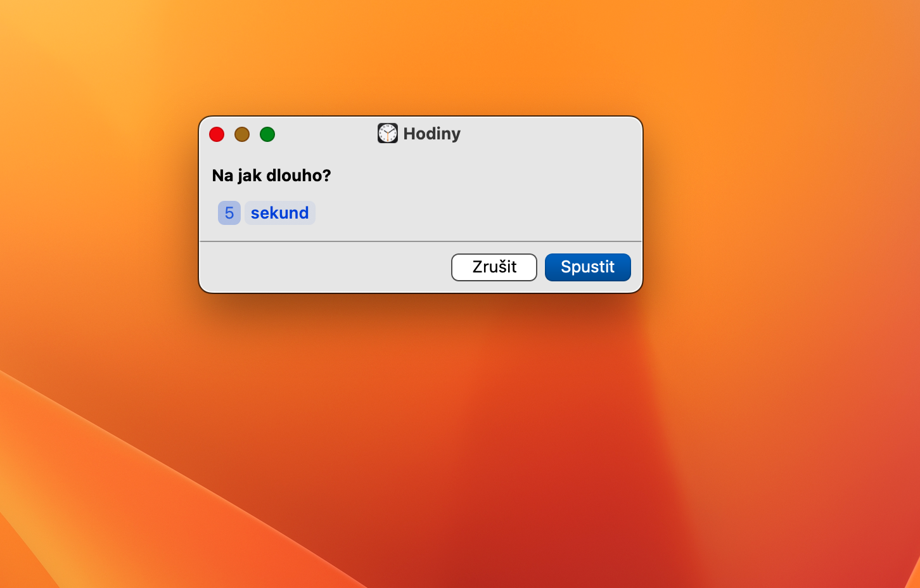The width and height of the screenshot is (920, 588).
Task: Open the sekund time unit dropdown
Action: coord(279,213)
